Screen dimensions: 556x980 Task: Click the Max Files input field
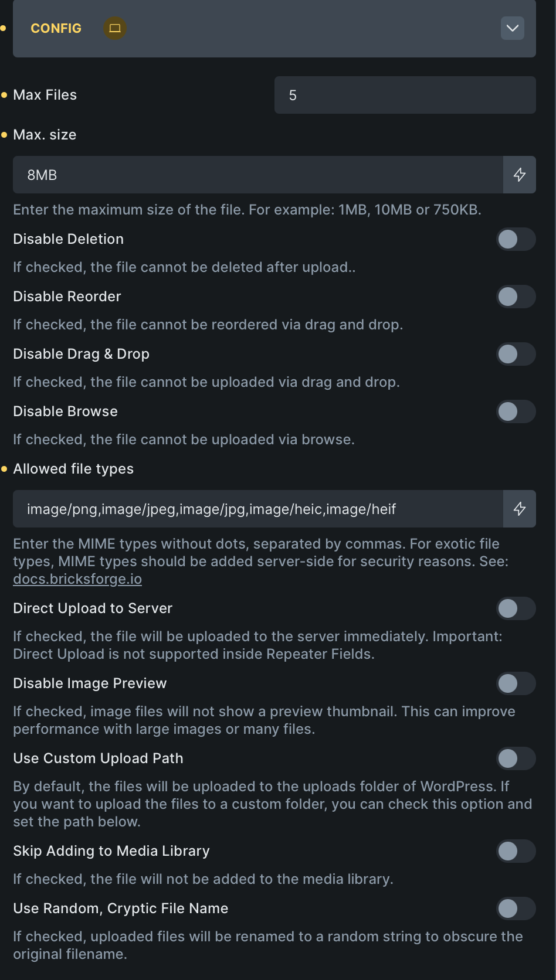(405, 95)
